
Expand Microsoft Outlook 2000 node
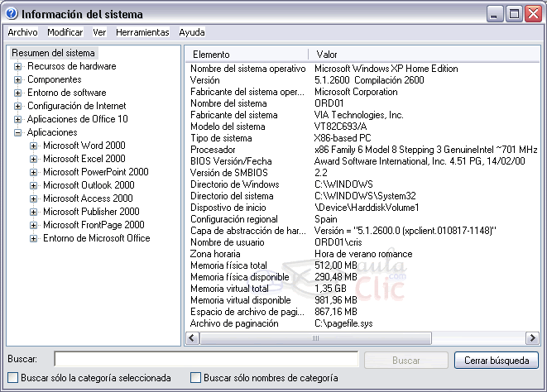click(x=33, y=185)
